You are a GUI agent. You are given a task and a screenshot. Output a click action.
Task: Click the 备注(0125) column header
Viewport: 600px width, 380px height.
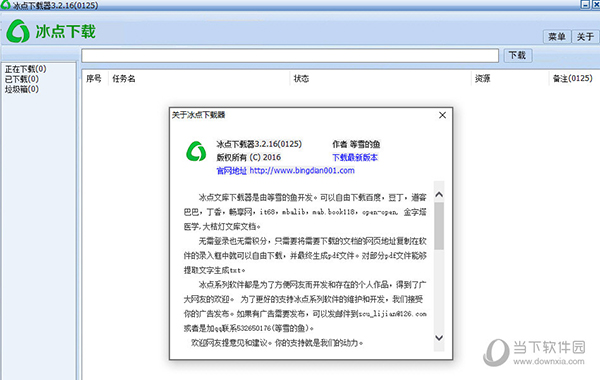(573, 78)
